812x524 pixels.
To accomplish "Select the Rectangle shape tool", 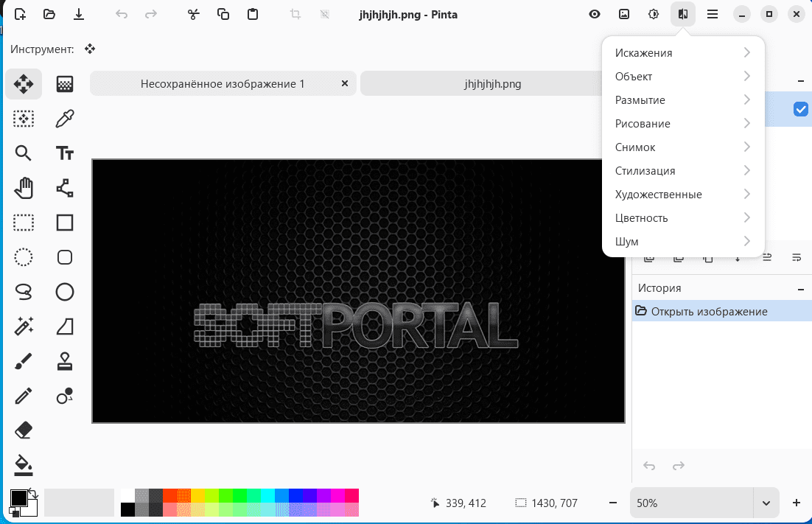I will click(x=65, y=223).
